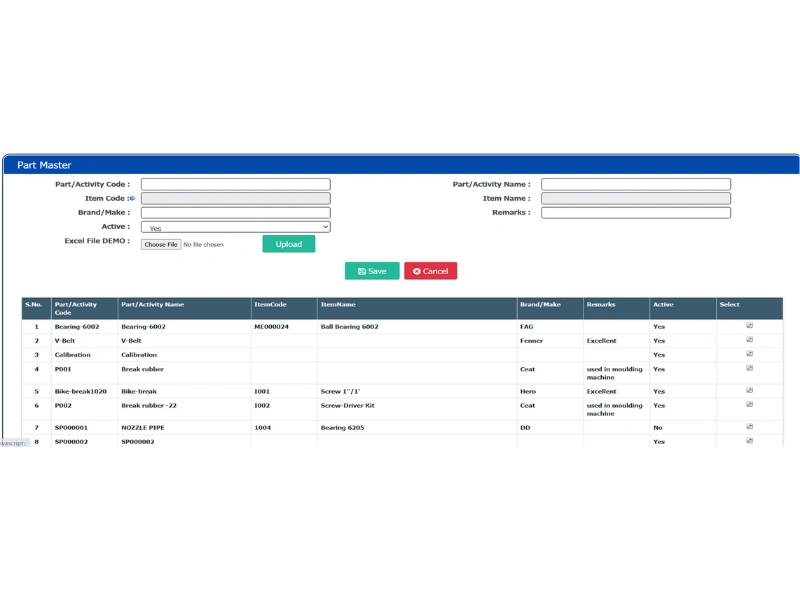This screenshot has height=600, width=800.
Task: Click the select icon for the Calibration row
Action: point(748,354)
